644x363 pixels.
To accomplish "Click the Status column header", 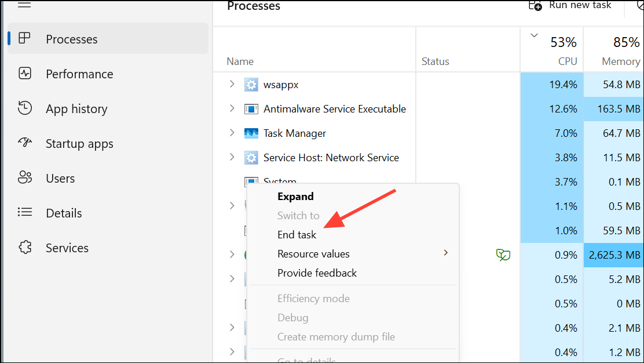I will 436,61.
